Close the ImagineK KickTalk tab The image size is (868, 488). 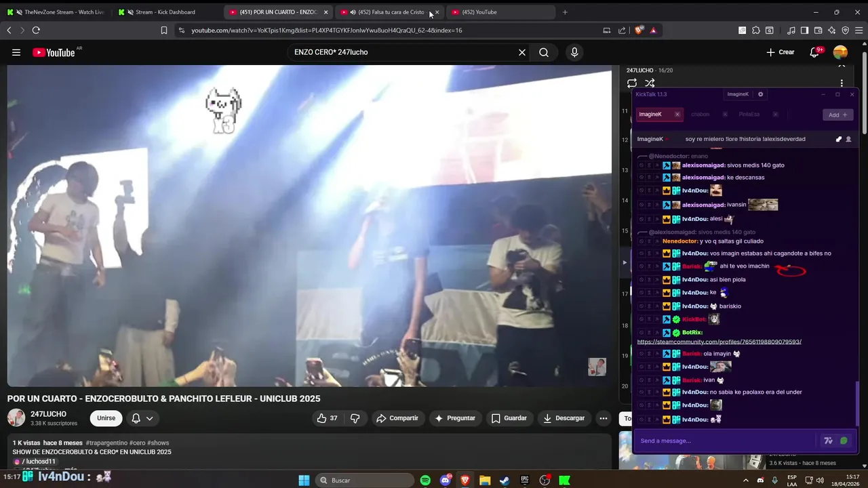point(677,115)
